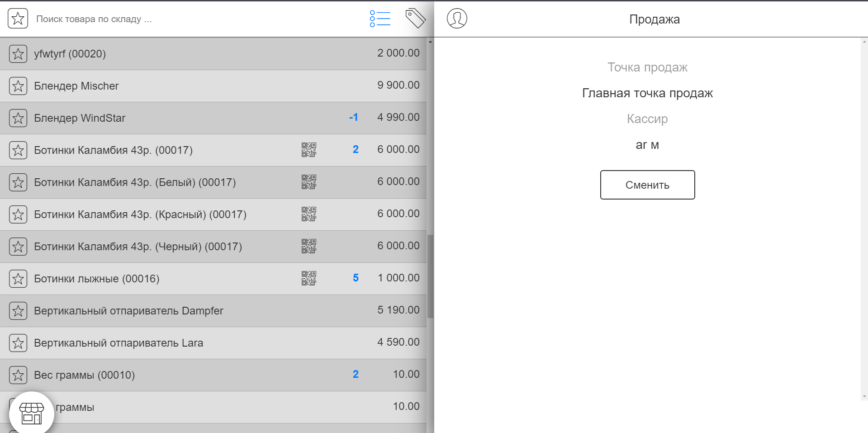Select product Ботинки лыжные (00016)
The width and height of the screenshot is (868, 433).
pos(213,279)
